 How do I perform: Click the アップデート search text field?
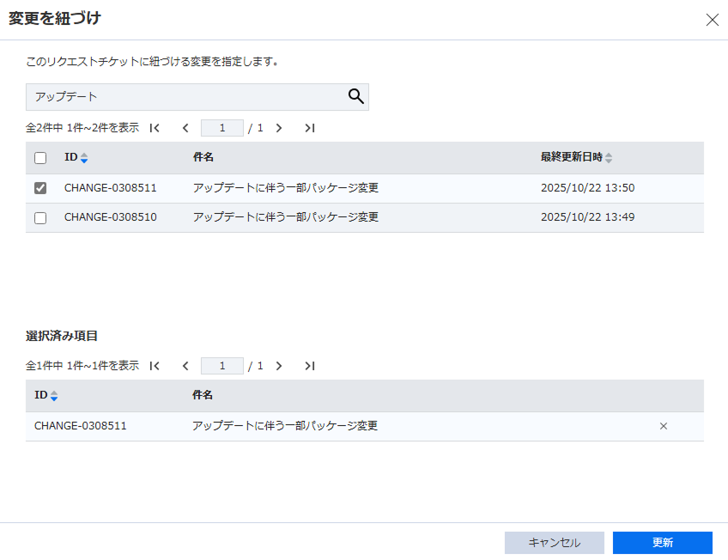coord(185,96)
